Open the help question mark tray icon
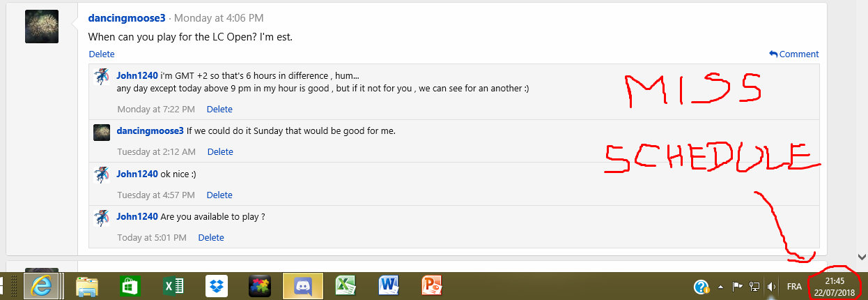The width and height of the screenshot is (868, 300). tap(702, 287)
